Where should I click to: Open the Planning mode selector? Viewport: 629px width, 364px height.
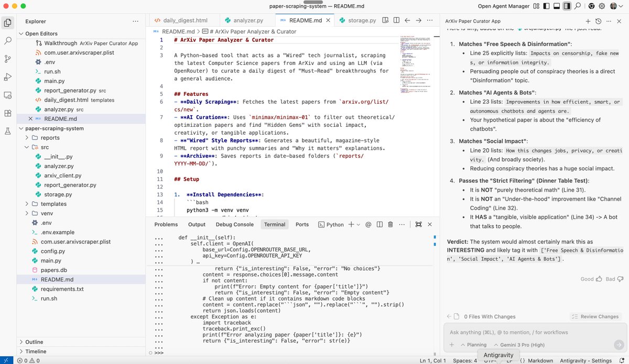point(473,345)
